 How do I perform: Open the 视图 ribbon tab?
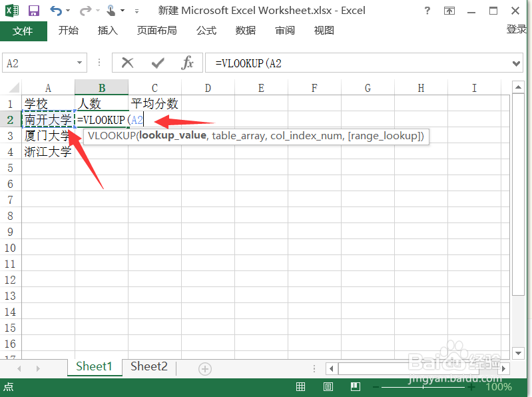click(x=324, y=31)
